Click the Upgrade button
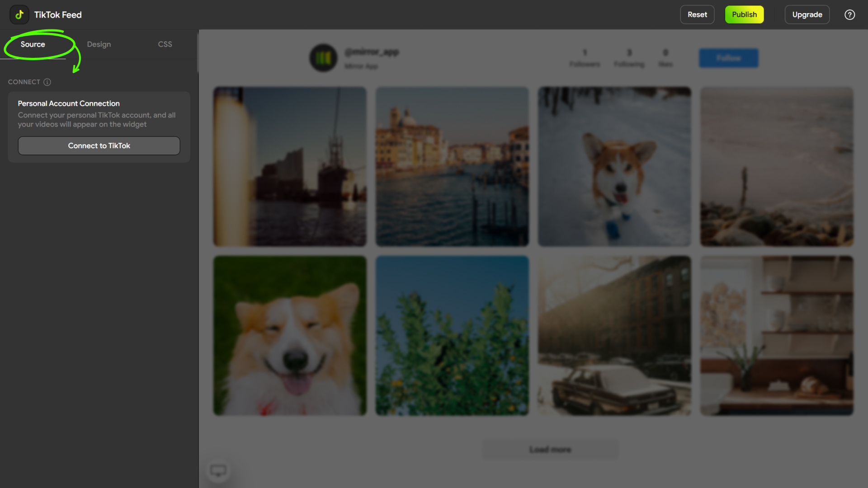868x488 pixels. point(807,14)
